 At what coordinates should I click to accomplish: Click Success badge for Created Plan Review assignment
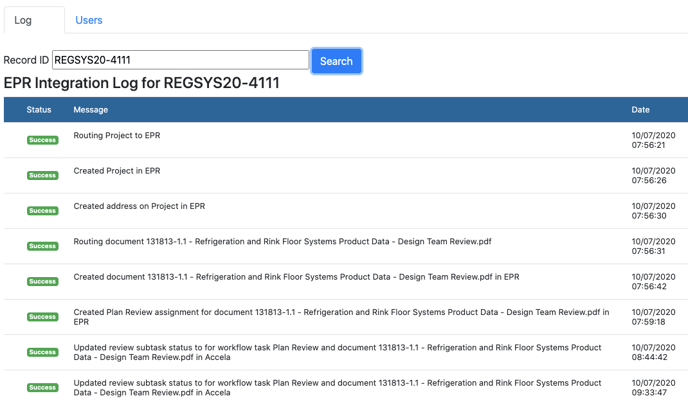[x=42, y=317]
